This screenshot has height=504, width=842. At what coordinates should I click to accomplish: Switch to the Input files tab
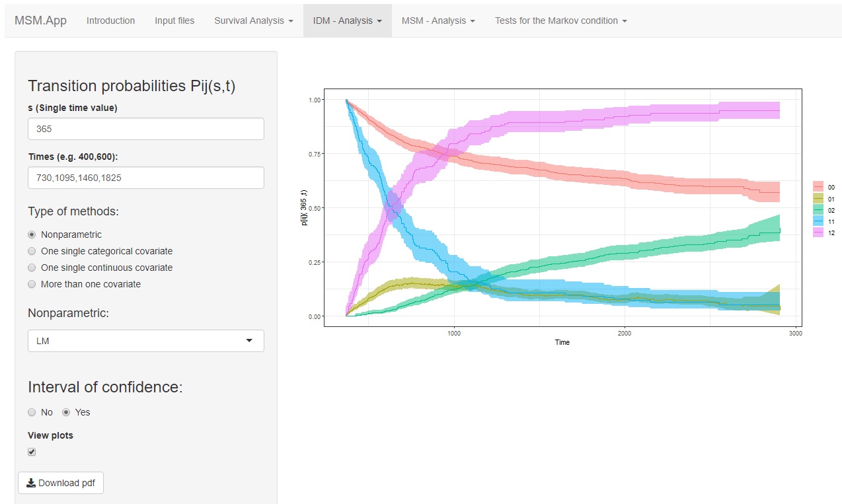pos(174,20)
